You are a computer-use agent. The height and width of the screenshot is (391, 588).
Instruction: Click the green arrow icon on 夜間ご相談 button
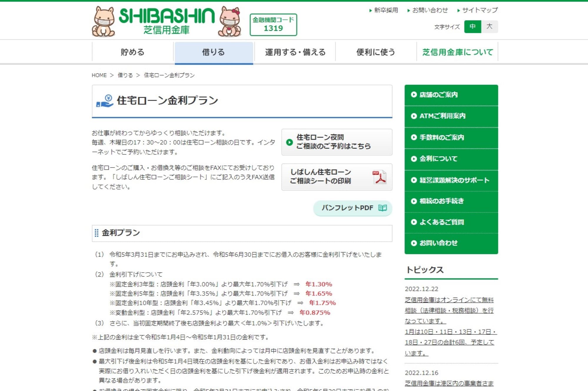click(289, 142)
